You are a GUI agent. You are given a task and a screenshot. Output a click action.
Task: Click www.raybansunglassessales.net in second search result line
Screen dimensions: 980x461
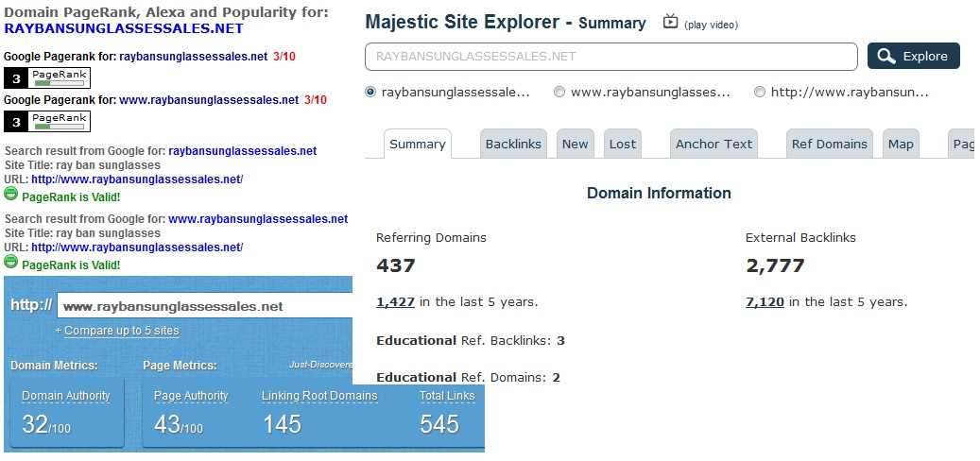(258, 219)
